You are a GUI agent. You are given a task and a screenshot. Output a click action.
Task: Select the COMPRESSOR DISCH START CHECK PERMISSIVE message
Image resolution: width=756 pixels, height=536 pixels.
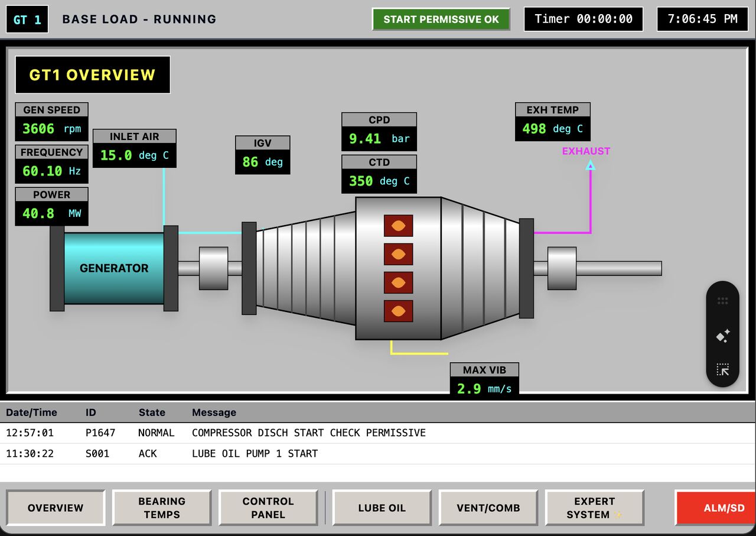(309, 433)
